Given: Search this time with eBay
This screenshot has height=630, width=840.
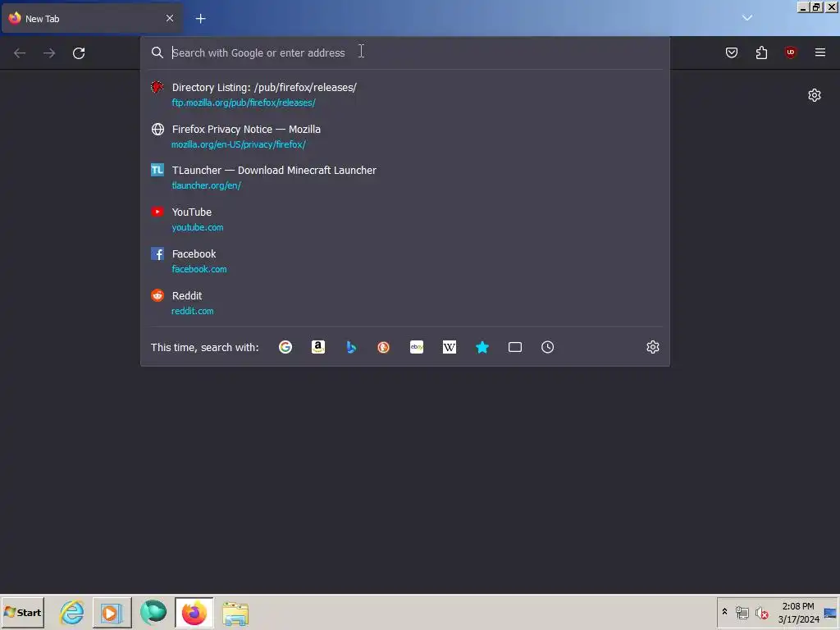Looking at the screenshot, I should click(x=417, y=347).
